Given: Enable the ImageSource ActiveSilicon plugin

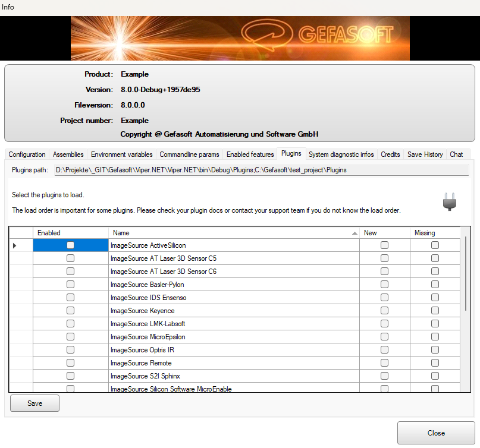Looking at the screenshot, I should tap(70, 245).
